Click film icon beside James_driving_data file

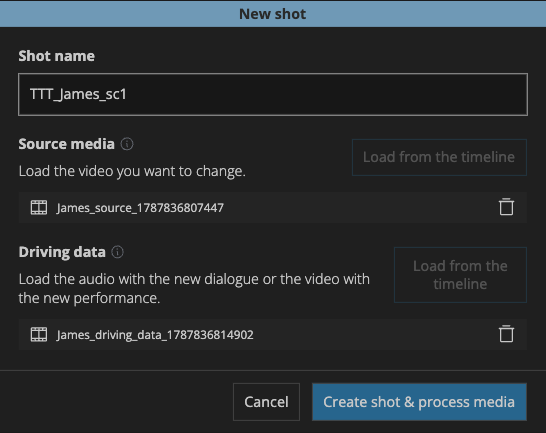39,334
